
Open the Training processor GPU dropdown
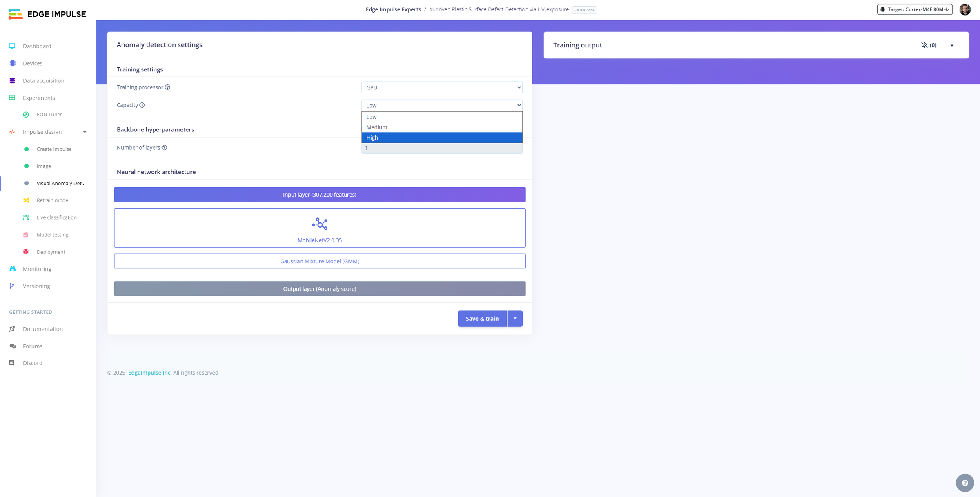pyautogui.click(x=442, y=87)
